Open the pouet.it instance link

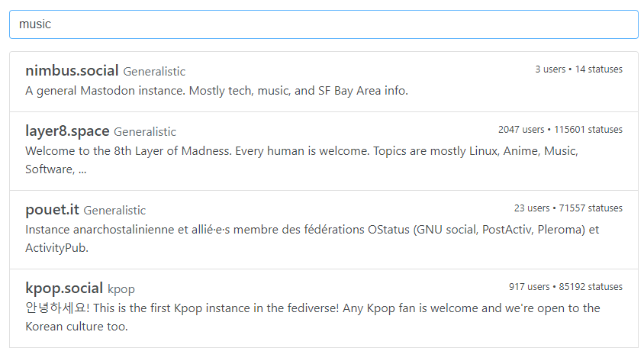pos(52,210)
